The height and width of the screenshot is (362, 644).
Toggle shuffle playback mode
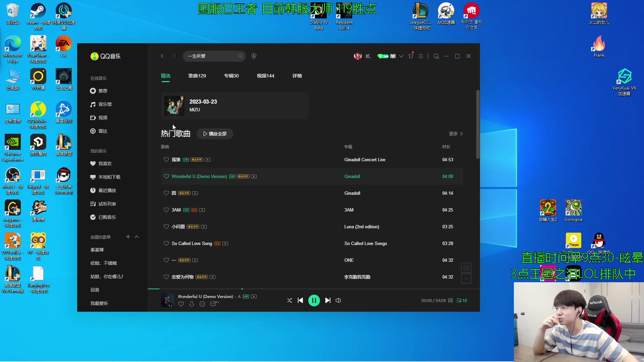pyautogui.click(x=289, y=300)
